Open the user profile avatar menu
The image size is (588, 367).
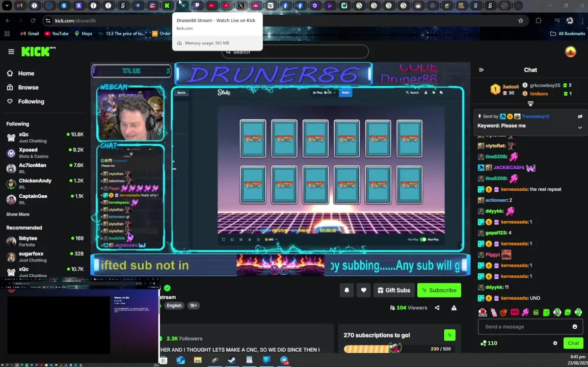[x=570, y=51]
